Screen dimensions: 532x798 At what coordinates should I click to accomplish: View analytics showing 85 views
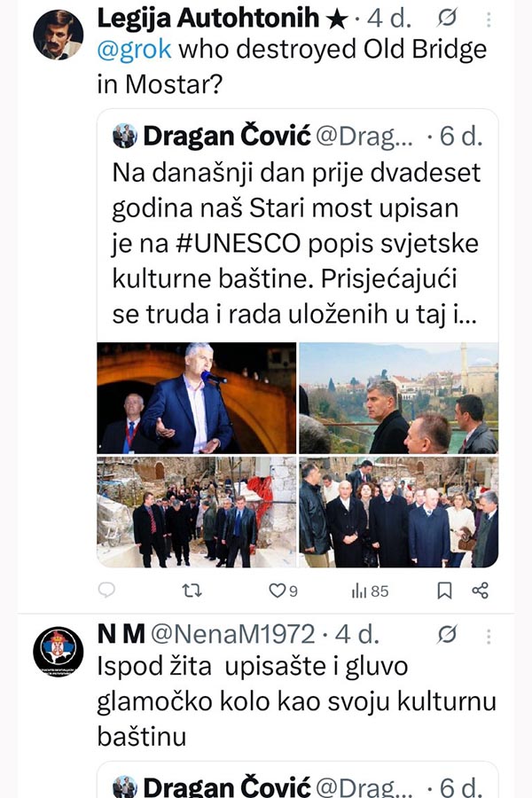[x=370, y=591]
